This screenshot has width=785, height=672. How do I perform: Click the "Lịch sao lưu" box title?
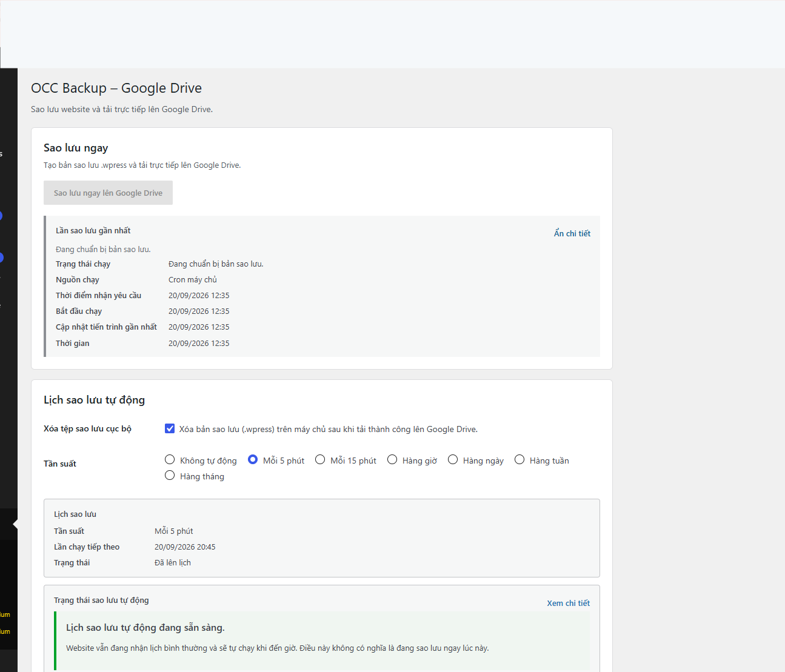pos(75,514)
